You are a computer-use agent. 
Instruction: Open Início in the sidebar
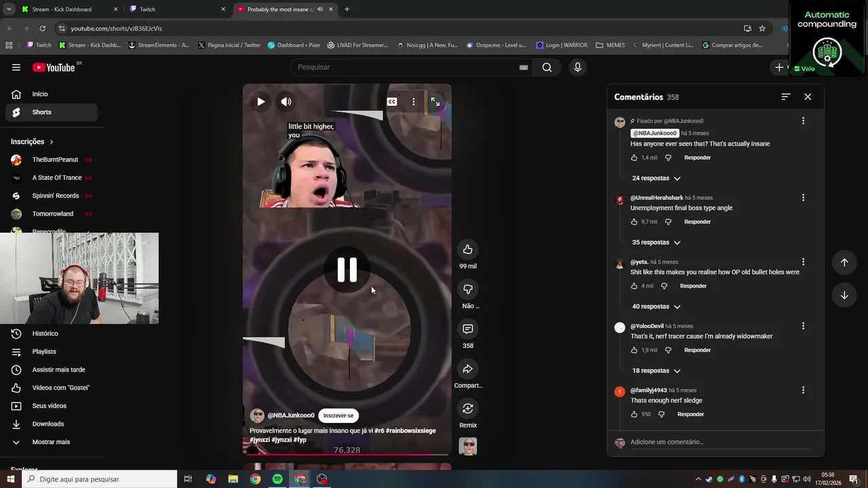tap(52, 94)
